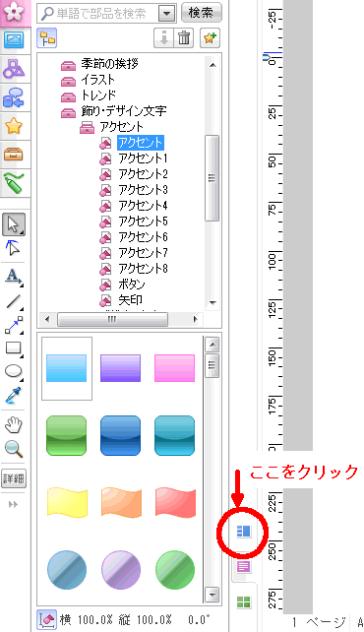Open the search box dropdown arrow

point(166,14)
